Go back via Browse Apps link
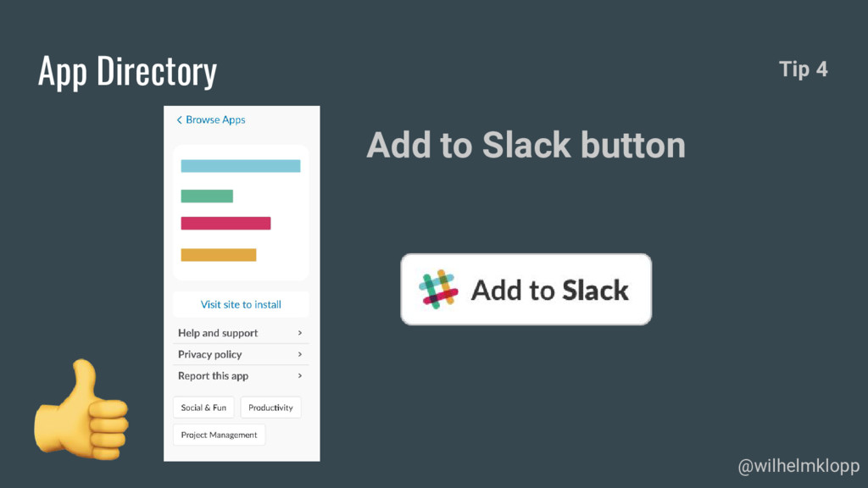 tap(211, 120)
